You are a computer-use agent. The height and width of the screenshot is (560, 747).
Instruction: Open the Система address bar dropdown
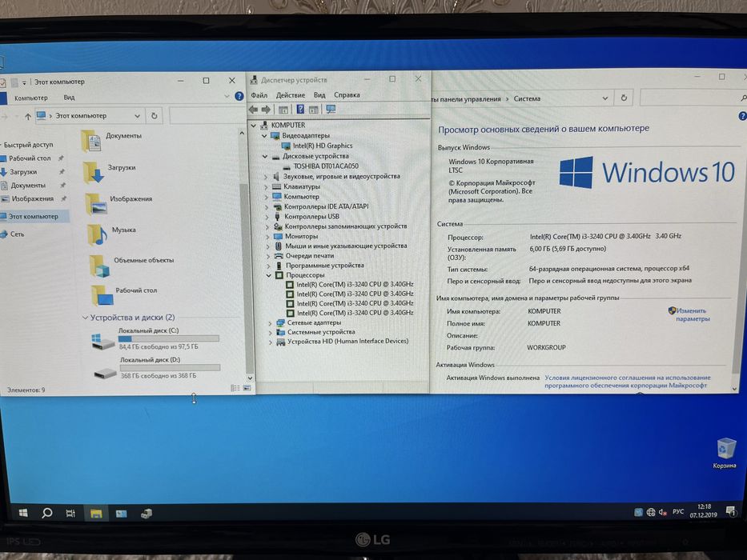605,98
